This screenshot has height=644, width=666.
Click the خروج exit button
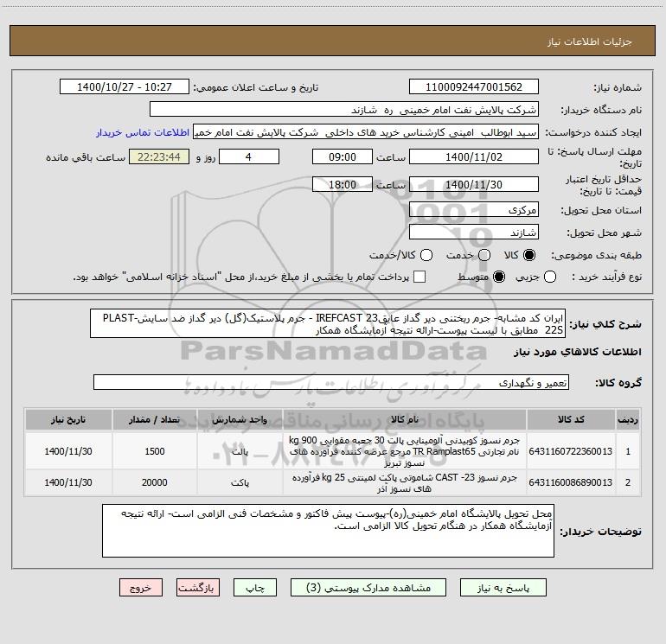pyautogui.click(x=141, y=588)
